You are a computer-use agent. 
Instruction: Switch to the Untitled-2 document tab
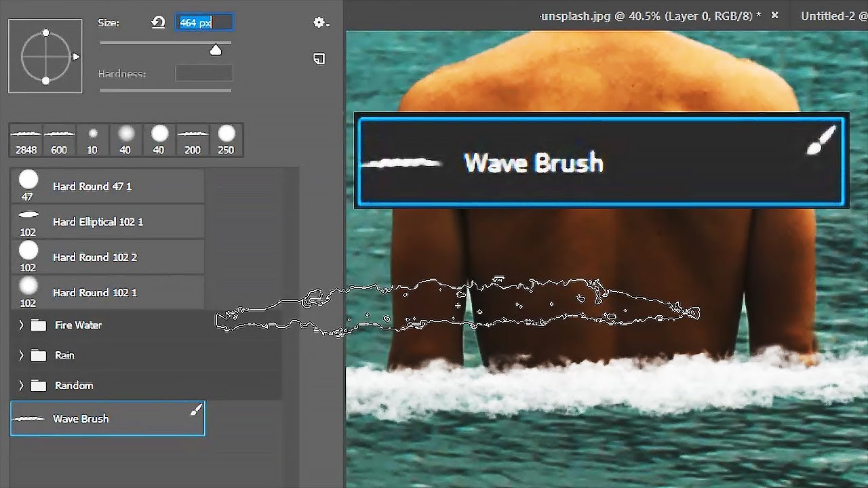pyautogui.click(x=833, y=16)
